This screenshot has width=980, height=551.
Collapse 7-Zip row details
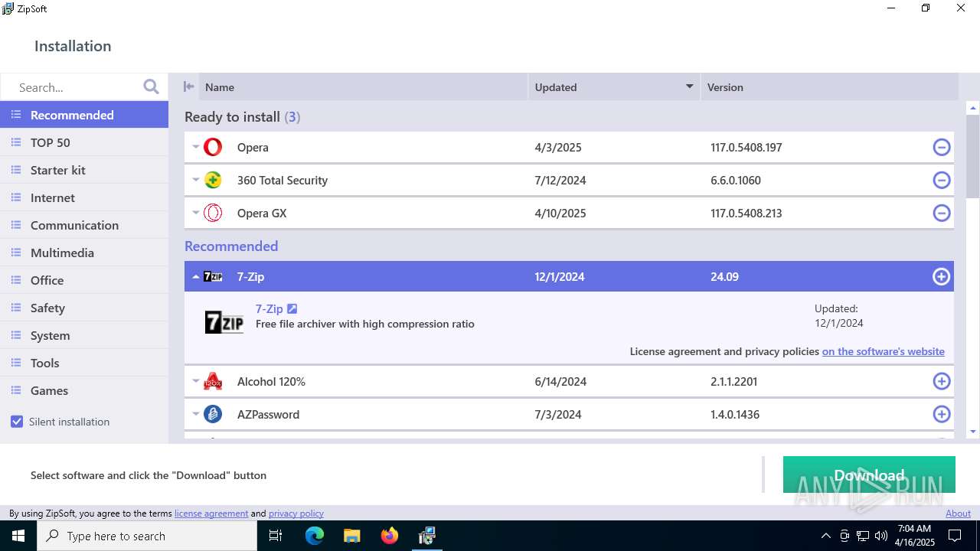196,276
